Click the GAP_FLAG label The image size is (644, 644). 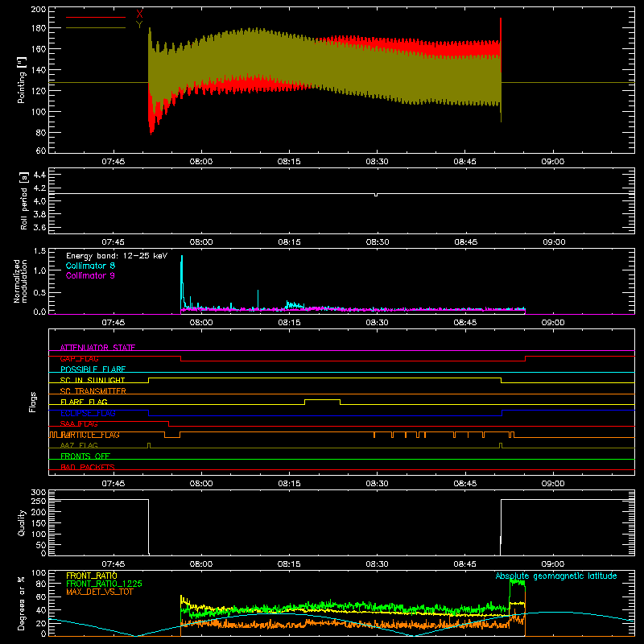[79, 358]
